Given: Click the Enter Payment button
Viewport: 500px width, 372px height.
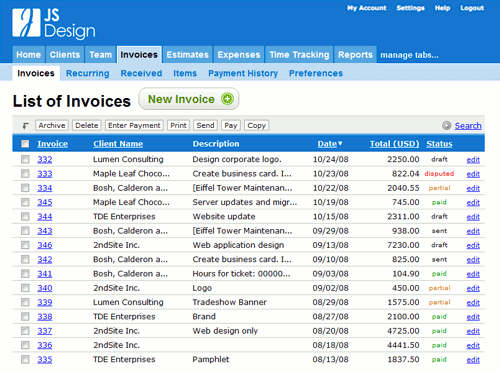Looking at the screenshot, I should pos(134,125).
